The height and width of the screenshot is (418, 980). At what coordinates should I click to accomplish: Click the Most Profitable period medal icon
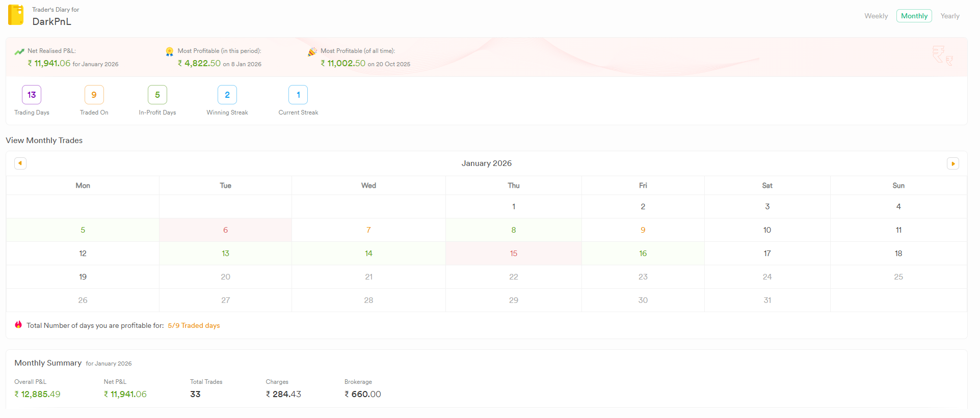point(169,51)
